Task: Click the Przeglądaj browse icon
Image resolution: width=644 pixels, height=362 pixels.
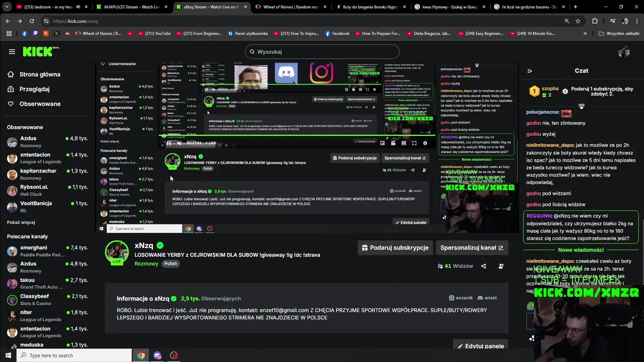Action: pyautogui.click(x=11, y=89)
